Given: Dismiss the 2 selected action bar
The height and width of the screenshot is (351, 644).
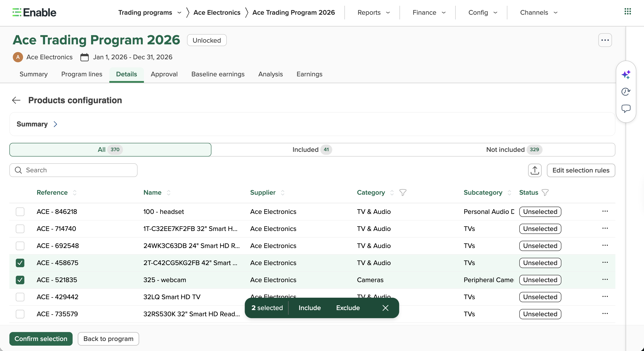Looking at the screenshot, I should click(385, 308).
